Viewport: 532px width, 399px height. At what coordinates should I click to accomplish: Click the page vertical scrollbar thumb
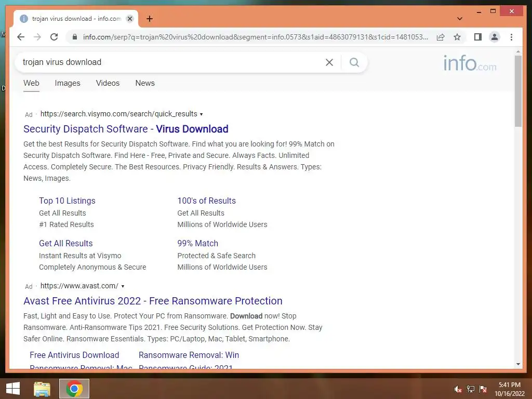(518, 91)
